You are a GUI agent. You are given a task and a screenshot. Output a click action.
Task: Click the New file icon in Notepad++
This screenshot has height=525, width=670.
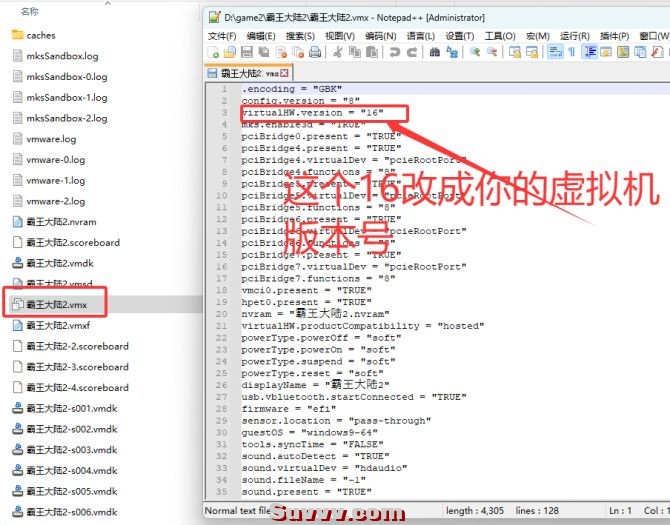point(213,52)
